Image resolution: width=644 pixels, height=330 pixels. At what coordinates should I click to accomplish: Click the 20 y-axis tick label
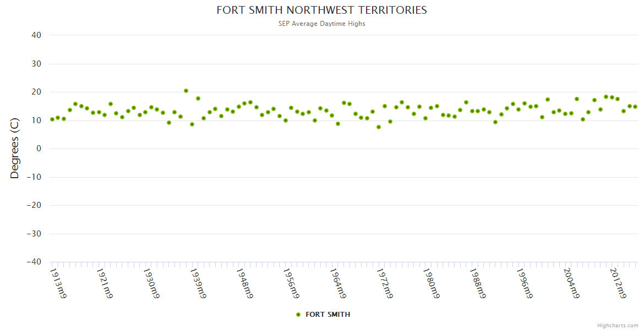[x=36, y=92]
